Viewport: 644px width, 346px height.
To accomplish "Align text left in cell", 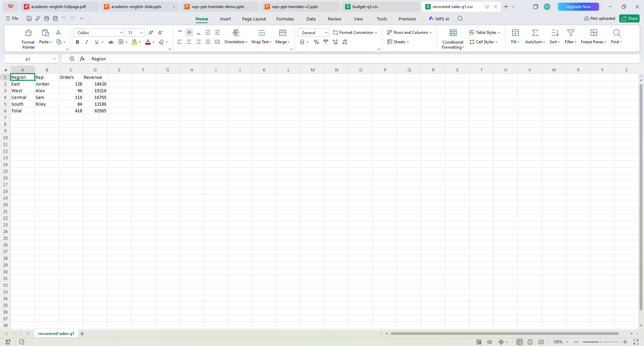I will coord(180,42).
